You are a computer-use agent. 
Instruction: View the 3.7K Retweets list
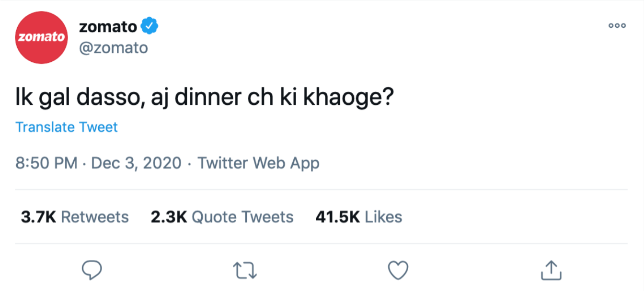coord(75,217)
